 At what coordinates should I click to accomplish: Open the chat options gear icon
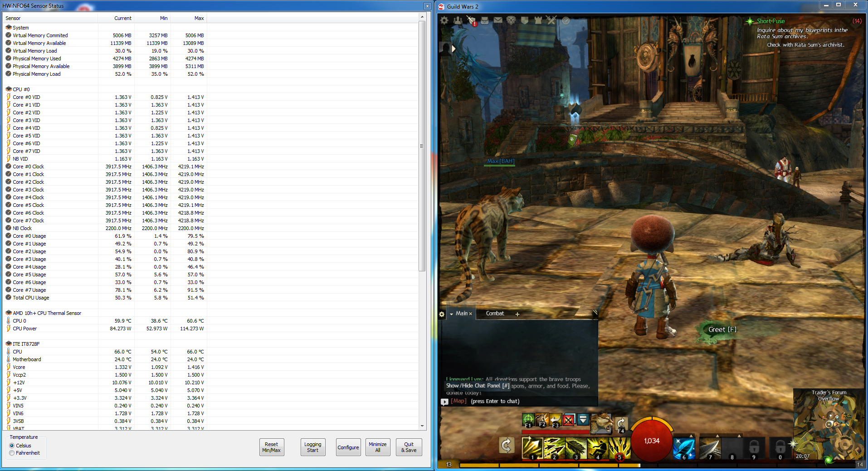pyautogui.click(x=442, y=314)
